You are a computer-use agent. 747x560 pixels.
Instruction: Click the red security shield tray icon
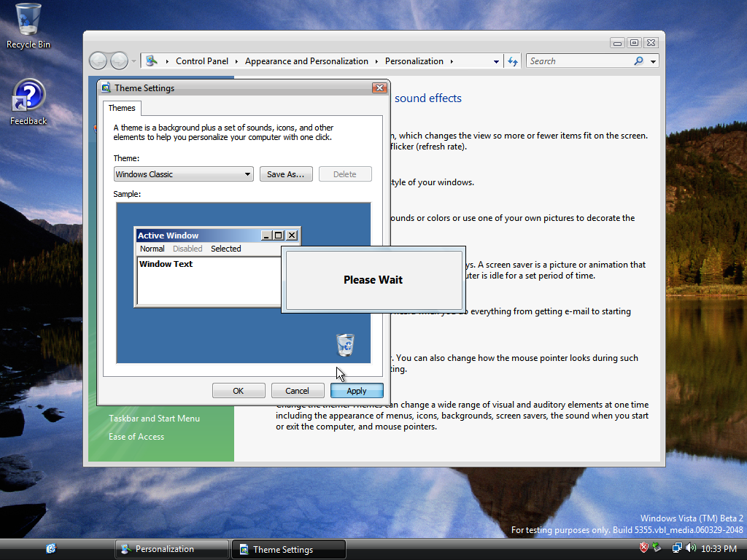pyautogui.click(x=643, y=548)
